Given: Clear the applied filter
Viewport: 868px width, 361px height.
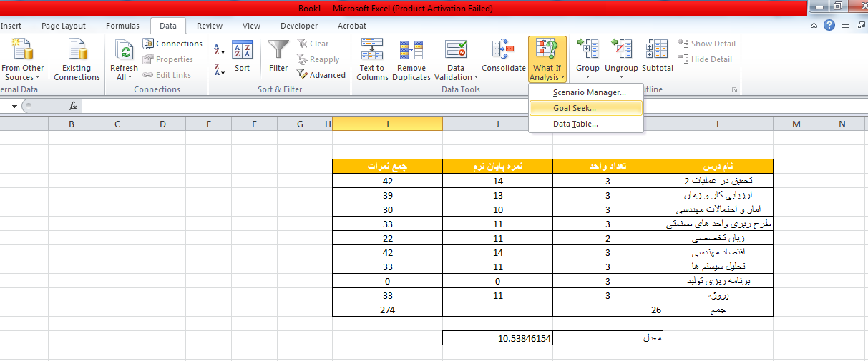Looking at the screenshot, I should click(313, 44).
